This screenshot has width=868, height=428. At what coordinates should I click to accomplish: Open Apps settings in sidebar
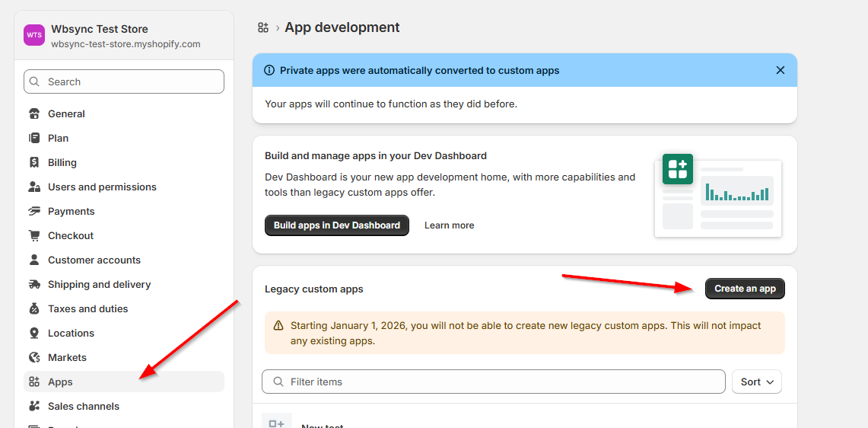(60, 382)
